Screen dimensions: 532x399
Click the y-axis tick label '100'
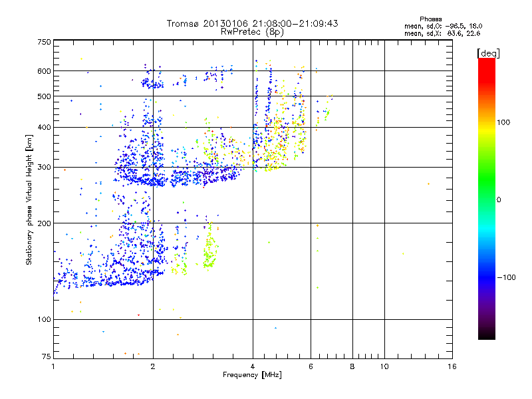[x=44, y=319]
